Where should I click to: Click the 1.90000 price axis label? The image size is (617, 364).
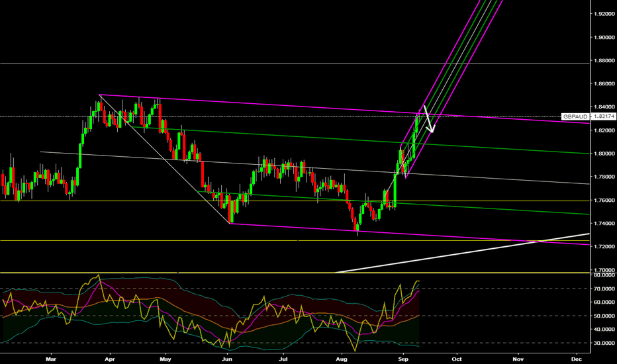click(x=604, y=37)
